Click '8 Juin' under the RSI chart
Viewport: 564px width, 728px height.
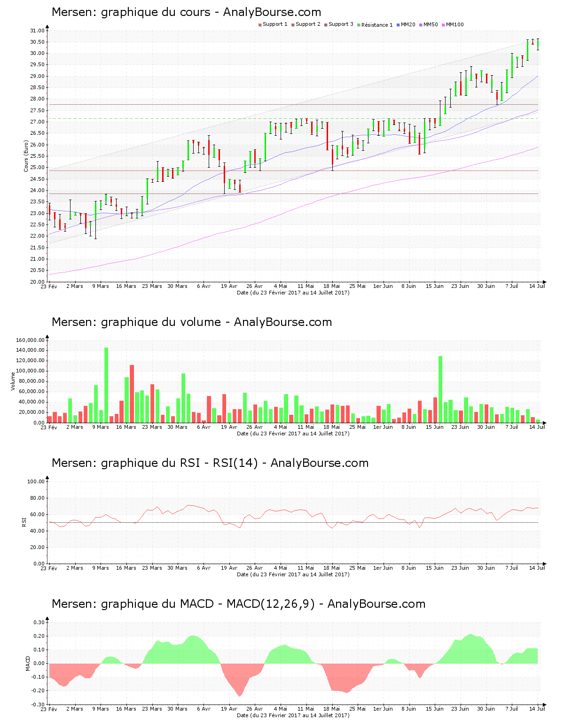(x=408, y=568)
